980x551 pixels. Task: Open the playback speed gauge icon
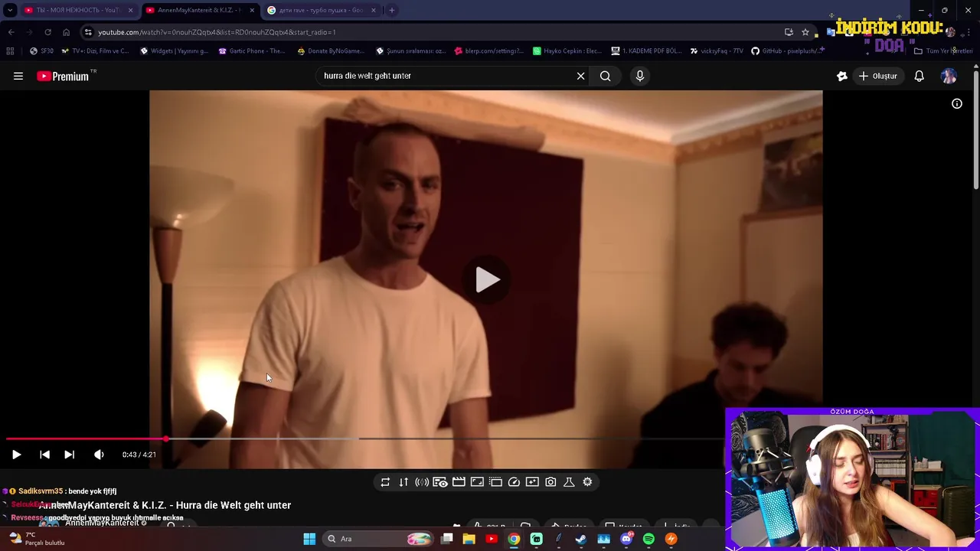[x=514, y=482]
